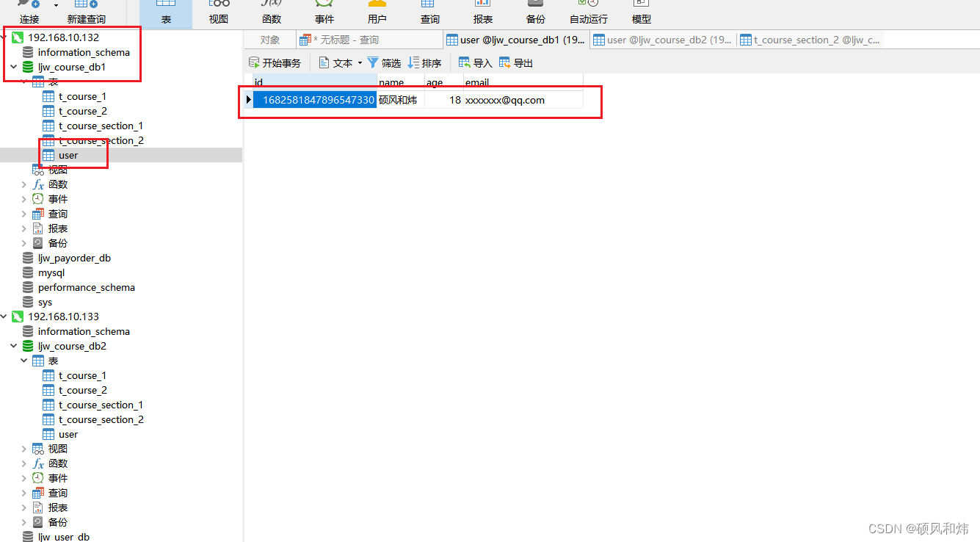Switch to the t_course_section_2 tab
980x542 pixels.
810,40
